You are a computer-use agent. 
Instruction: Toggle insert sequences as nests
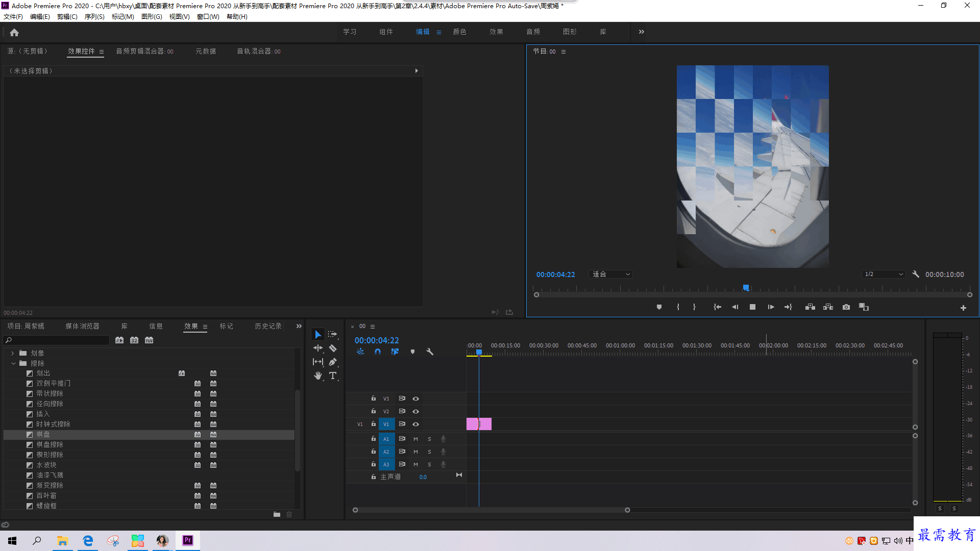360,352
